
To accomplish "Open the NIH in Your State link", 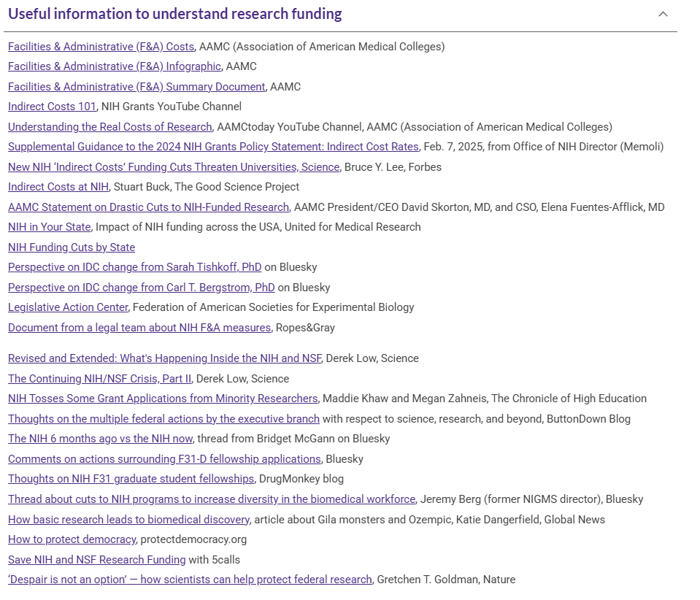I will [49, 227].
